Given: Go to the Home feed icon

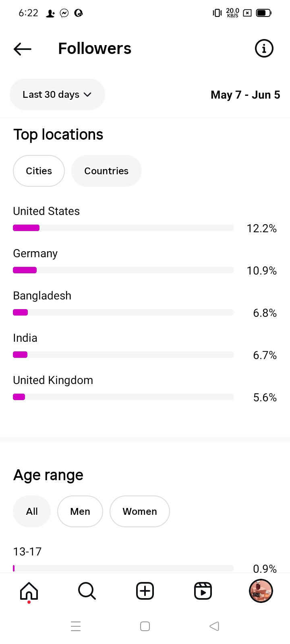Looking at the screenshot, I should click(29, 591).
